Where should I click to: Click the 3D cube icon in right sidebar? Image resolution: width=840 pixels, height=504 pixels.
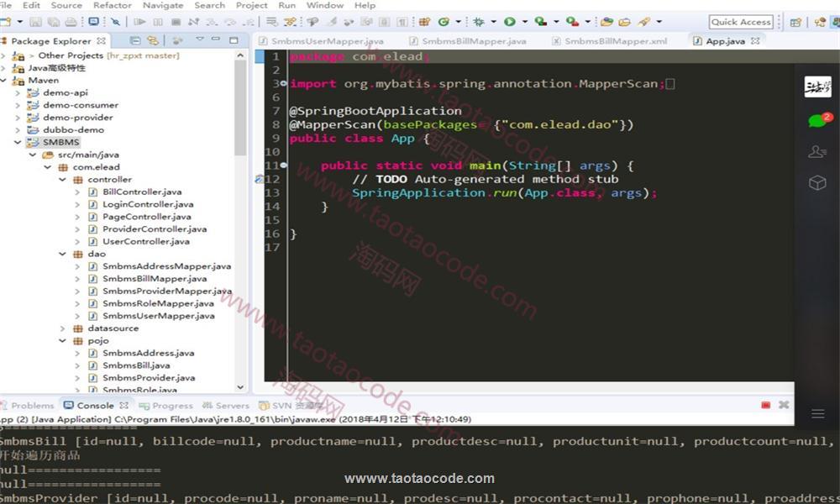click(x=817, y=183)
